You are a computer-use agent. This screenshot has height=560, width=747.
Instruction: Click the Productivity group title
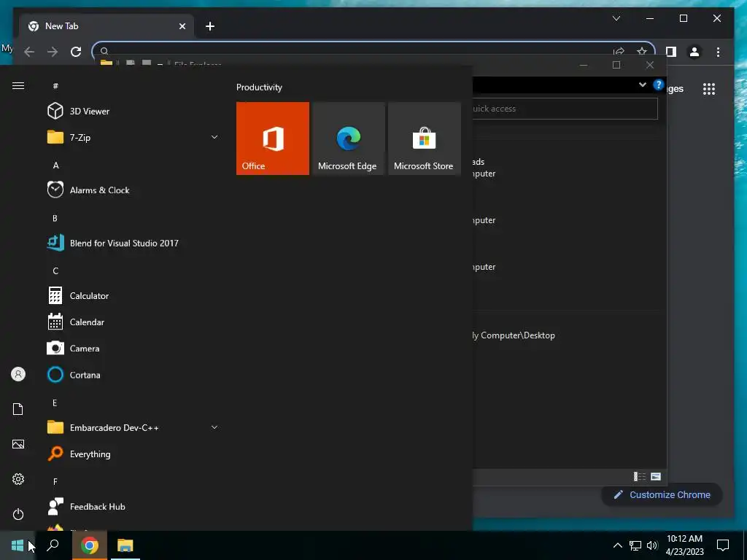click(259, 87)
